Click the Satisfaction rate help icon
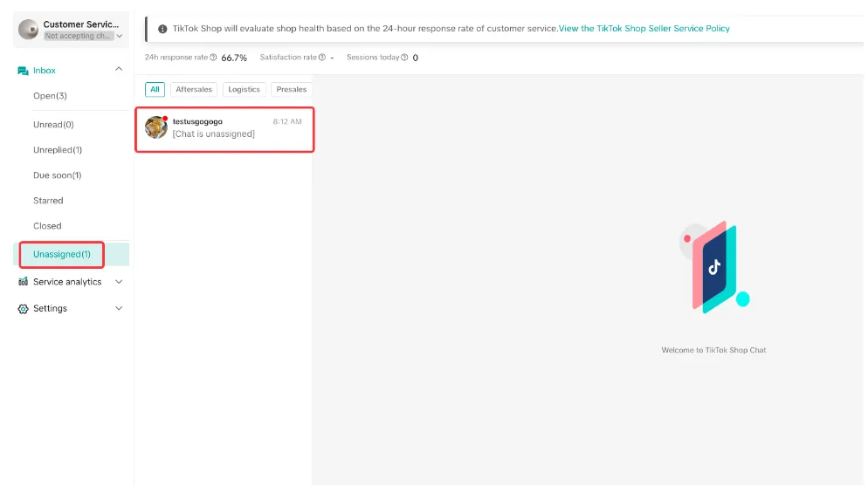The image size is (868, 487). (x=322, y=58)
